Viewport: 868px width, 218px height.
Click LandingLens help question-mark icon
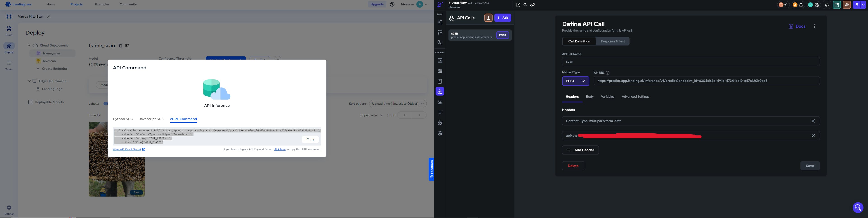pyautogui.click(x=392, y=4)
